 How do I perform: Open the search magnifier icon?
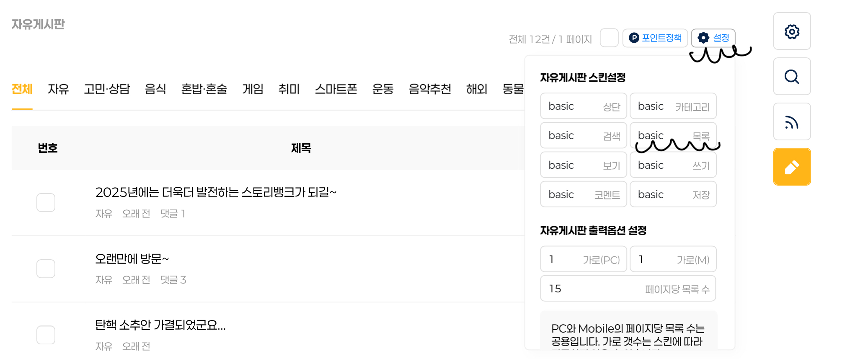(x=792, y=77)
